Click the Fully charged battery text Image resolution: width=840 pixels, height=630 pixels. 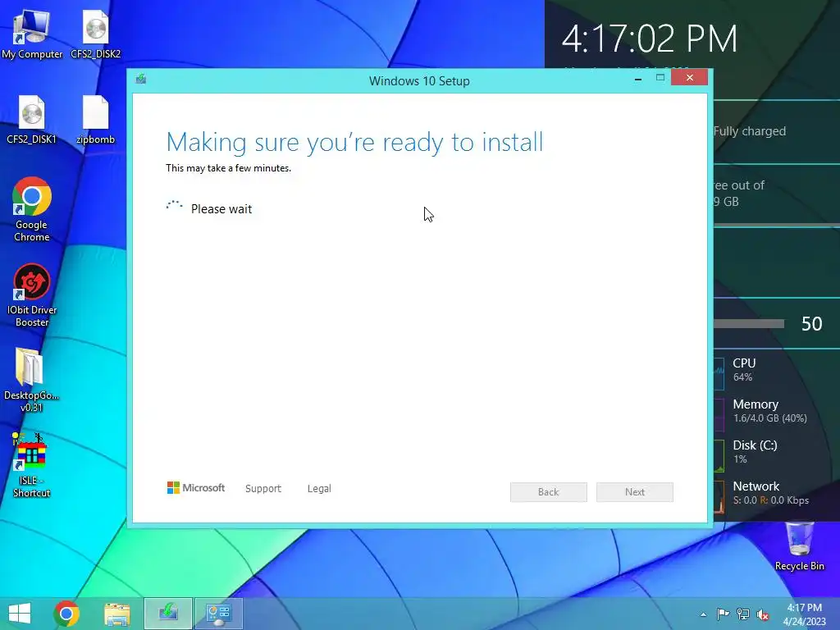pyautogui.click(x=750, y=131)
